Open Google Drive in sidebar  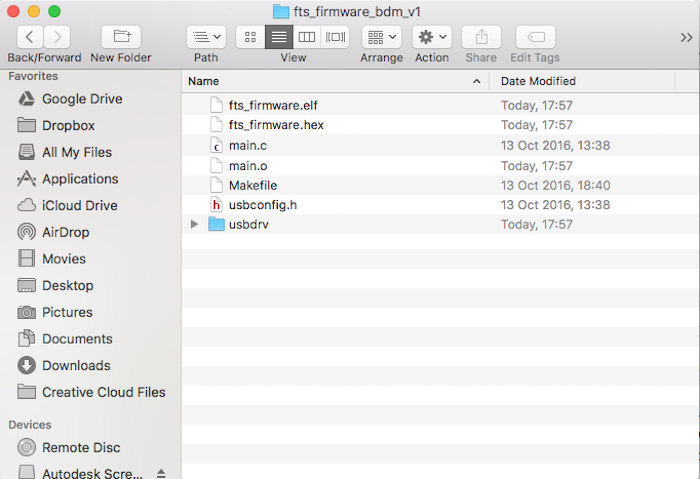point(82,99)
